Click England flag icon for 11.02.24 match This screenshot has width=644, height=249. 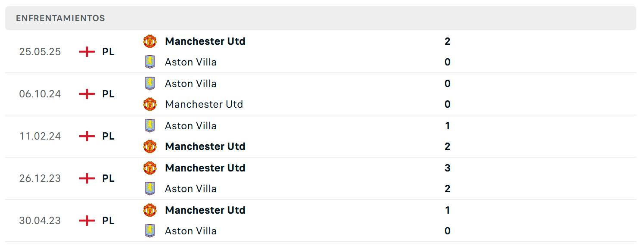click(87, 136)
